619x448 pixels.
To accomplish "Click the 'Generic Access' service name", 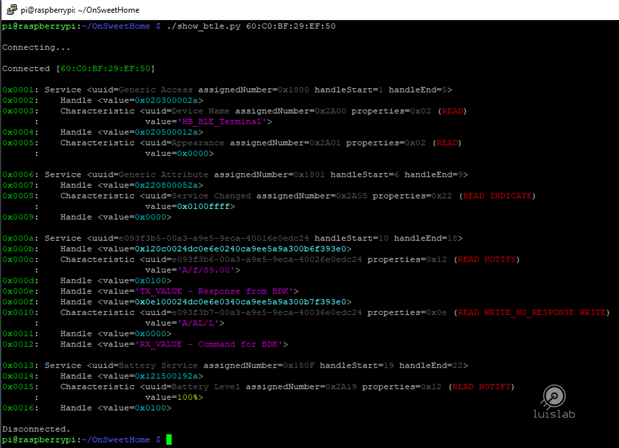I will click(x=156, y=90).
